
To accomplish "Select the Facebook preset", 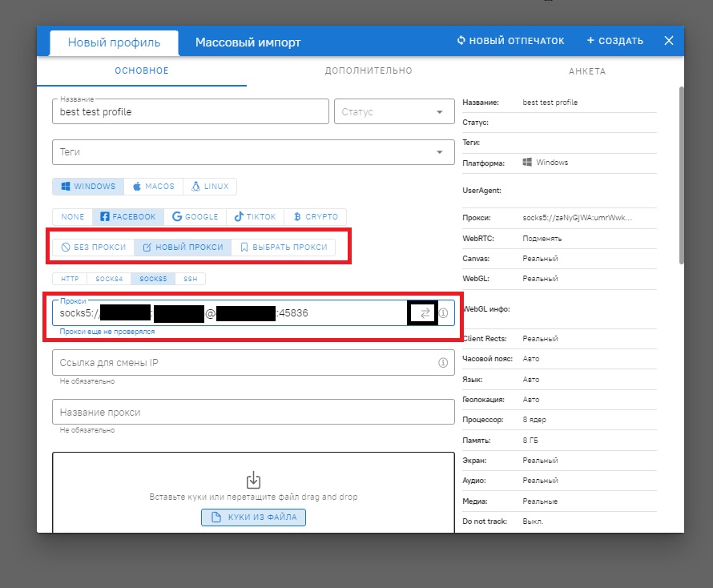I will (128, 216).
